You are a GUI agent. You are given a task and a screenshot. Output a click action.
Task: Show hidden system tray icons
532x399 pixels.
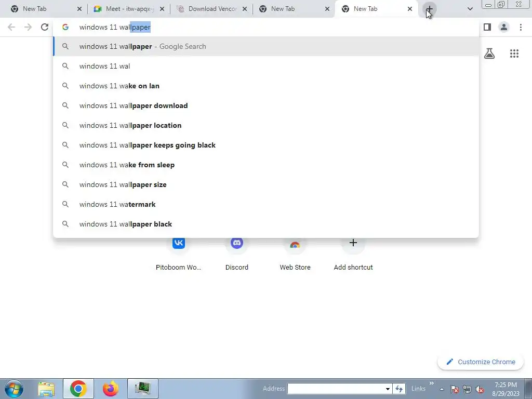[x=442, y=390]
